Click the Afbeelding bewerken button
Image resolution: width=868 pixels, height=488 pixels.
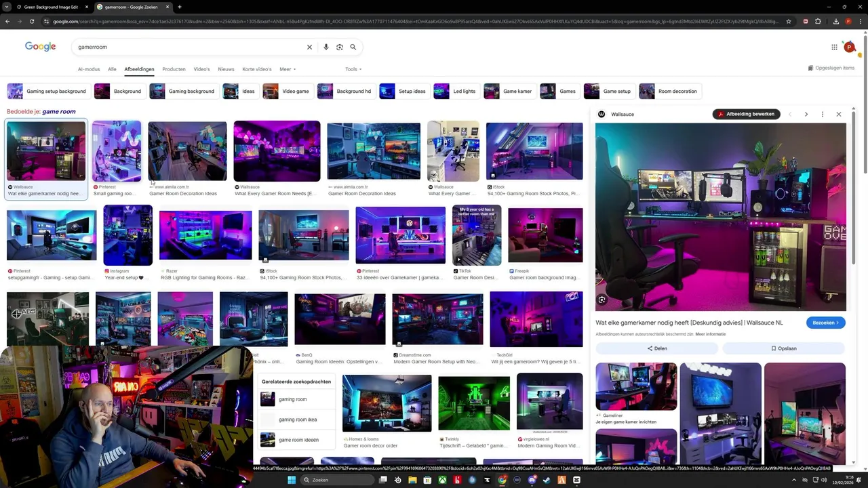(x=747, y=115)
